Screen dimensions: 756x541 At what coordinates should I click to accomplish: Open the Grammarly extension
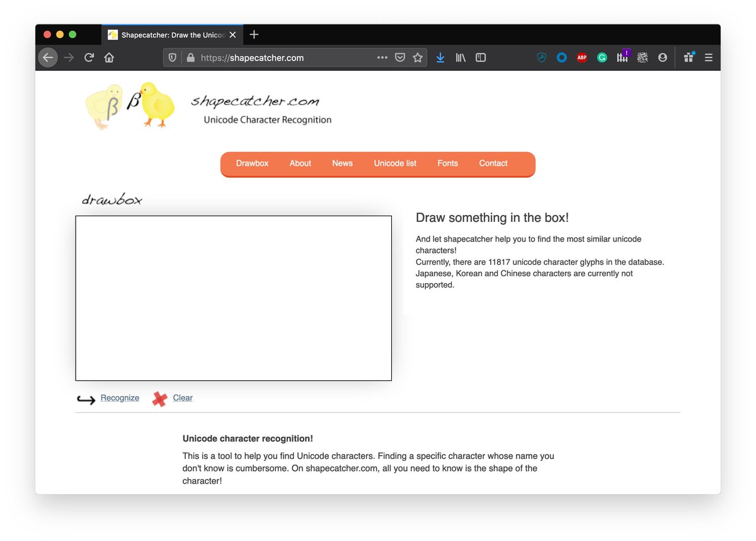[602, 57]
